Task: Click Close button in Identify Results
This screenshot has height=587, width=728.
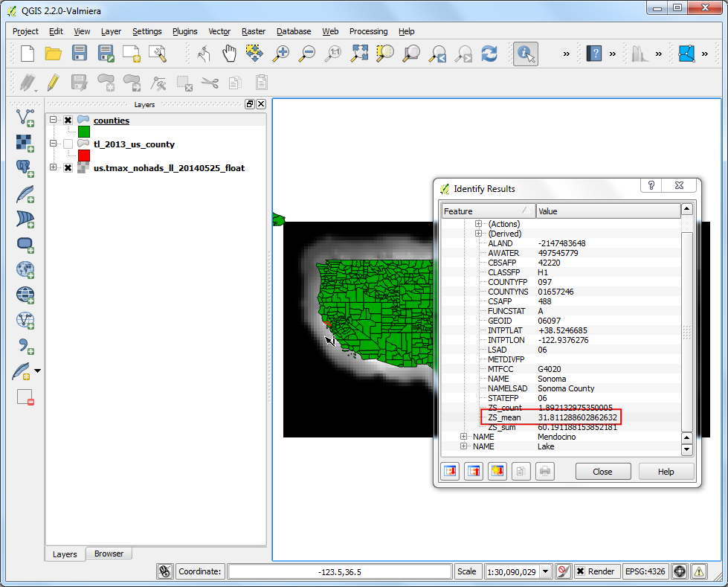Action: click(x=602, y=472)
